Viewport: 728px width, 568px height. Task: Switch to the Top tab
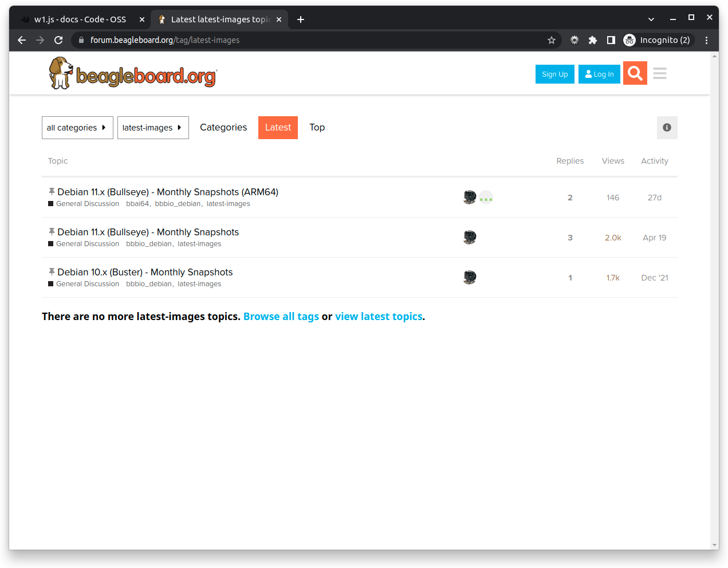click(317, 128)
